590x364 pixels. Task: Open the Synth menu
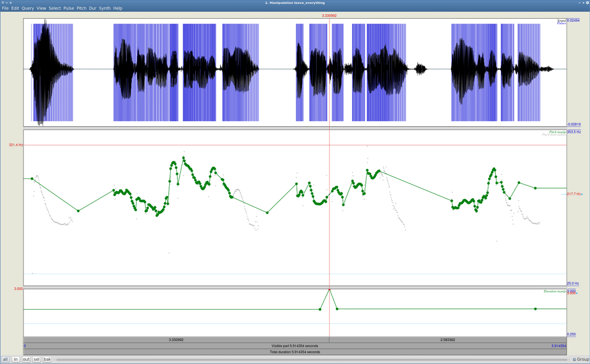pyautogui.click(x=105, y=8)
